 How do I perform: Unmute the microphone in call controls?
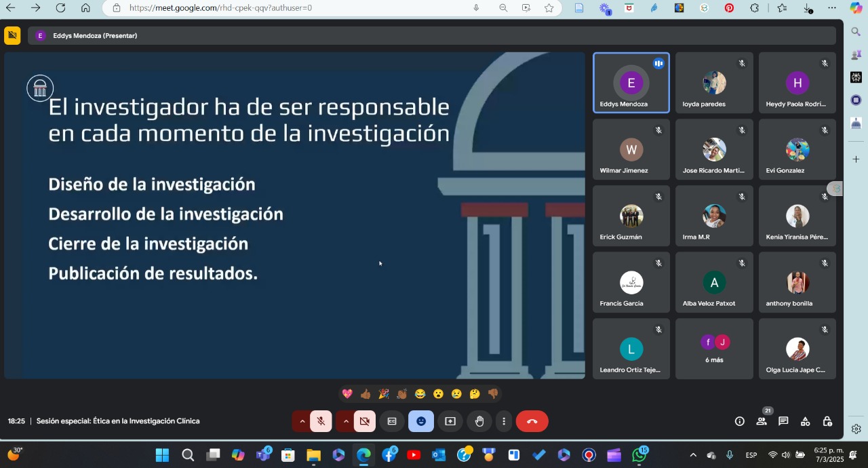coord(321,421)
